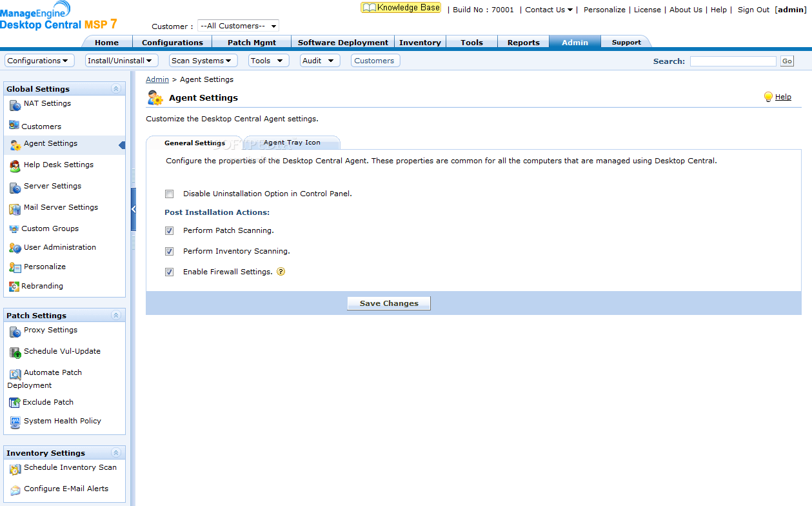Viewport: 812px width, 506px height.
Task: Toggle Disable Uninstallation Option checkbox
Action: click(x=170, y=194)
